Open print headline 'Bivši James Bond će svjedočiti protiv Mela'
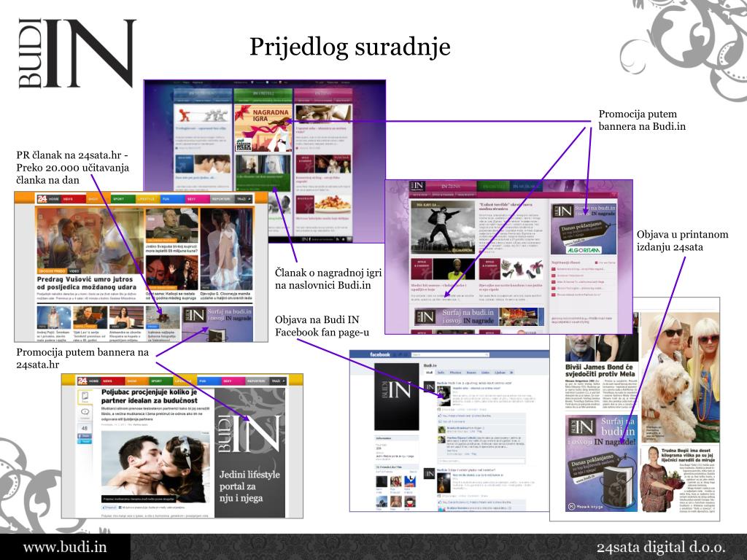Screen dimensions: 747x560 [x=601, y=370]
